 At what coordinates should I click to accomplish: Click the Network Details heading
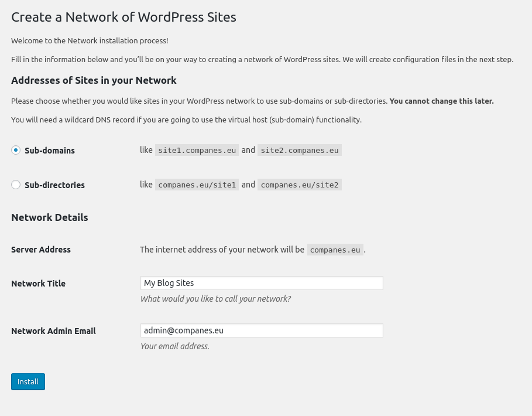[x=50, y=217]
